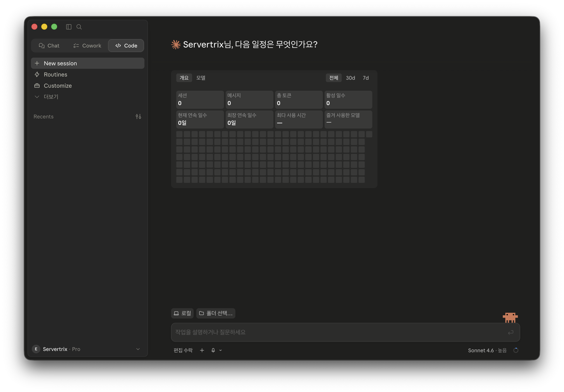The image size is (564, 392).
Task: Toggle the sidebar panel icon
Action: [69, 27]
